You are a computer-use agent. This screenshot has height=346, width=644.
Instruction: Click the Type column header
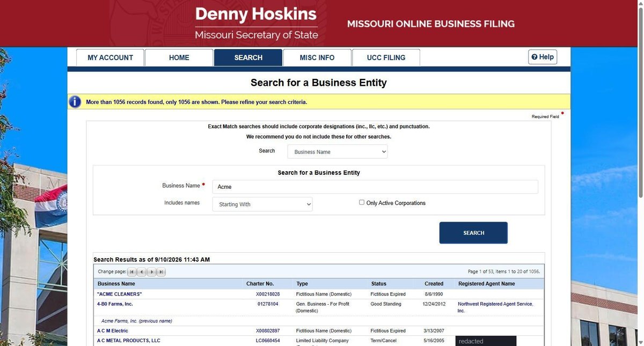(x=302, y=284)
